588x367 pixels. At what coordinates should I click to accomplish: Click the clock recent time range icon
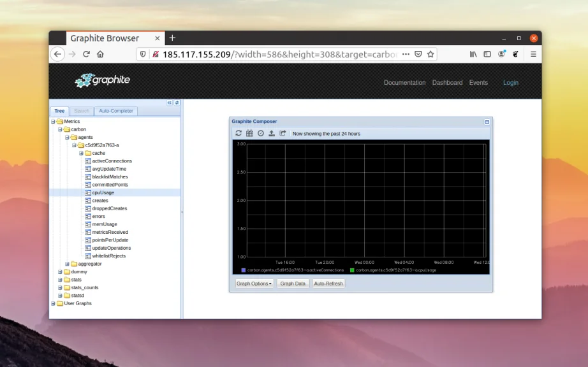(260, 133)
